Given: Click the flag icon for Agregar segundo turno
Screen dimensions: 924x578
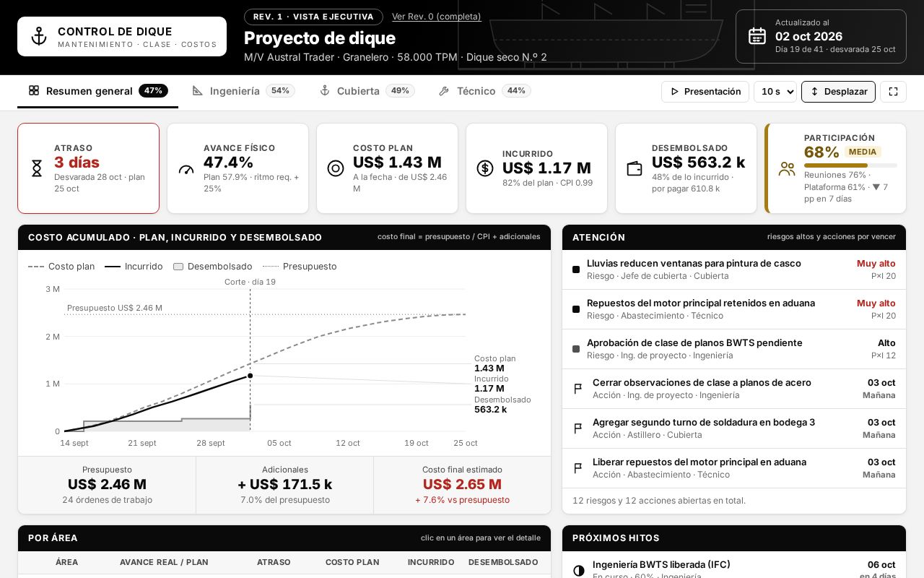Looking at the screenshot, I should pos(577,428).
